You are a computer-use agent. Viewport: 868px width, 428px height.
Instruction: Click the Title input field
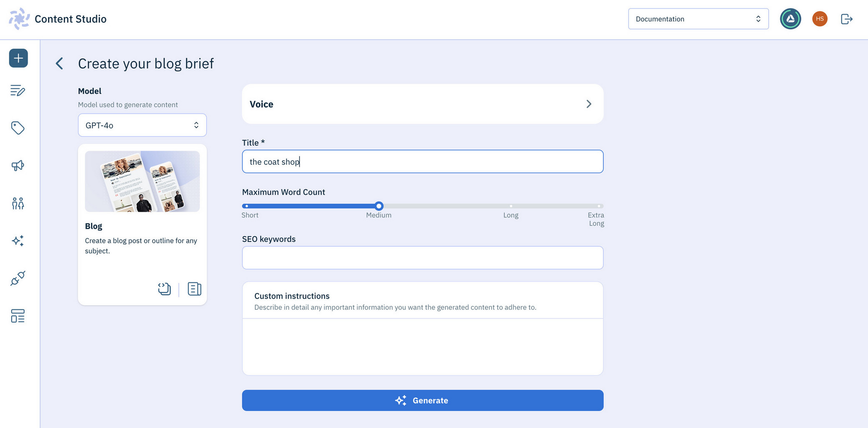422,162
